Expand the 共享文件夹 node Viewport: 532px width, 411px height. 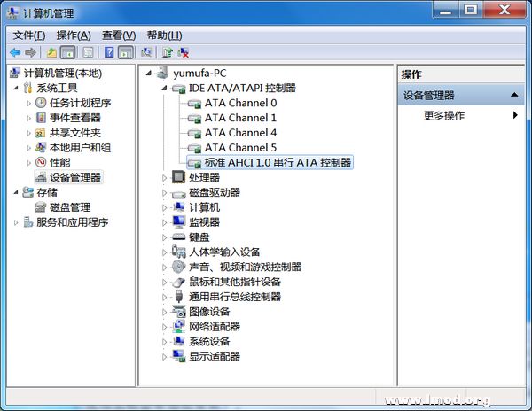(29, 133)
